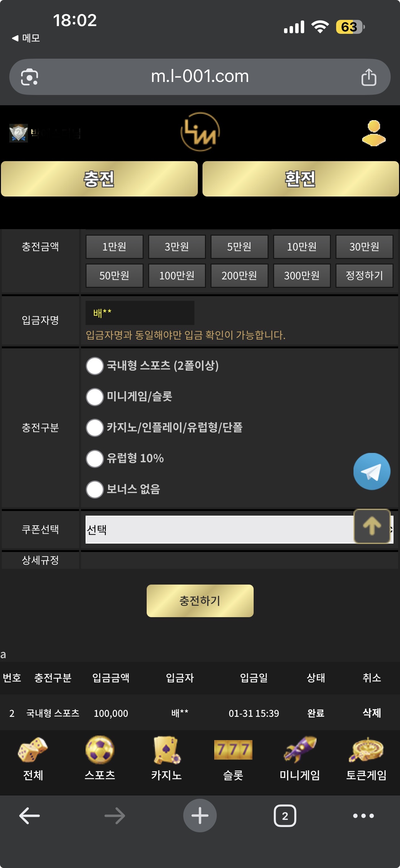Click the 입금자명 input field
The height and width of the screenshot is (868, 400).
point(140,313)
